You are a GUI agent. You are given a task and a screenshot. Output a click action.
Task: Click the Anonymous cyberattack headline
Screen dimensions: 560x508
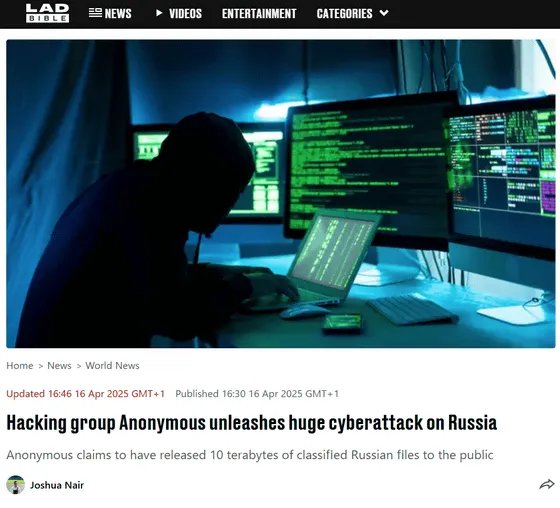tap(251, 423)
